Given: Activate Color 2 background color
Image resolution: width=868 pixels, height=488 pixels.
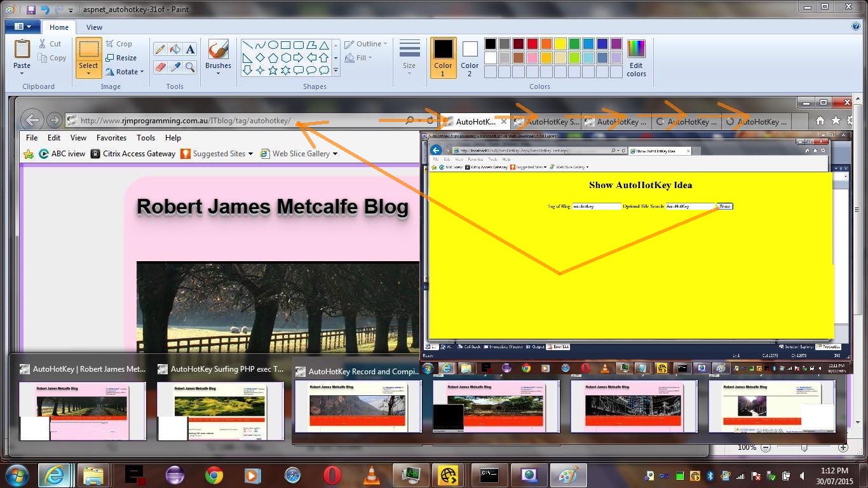Looking at the screenshot, I should [470, 58].
